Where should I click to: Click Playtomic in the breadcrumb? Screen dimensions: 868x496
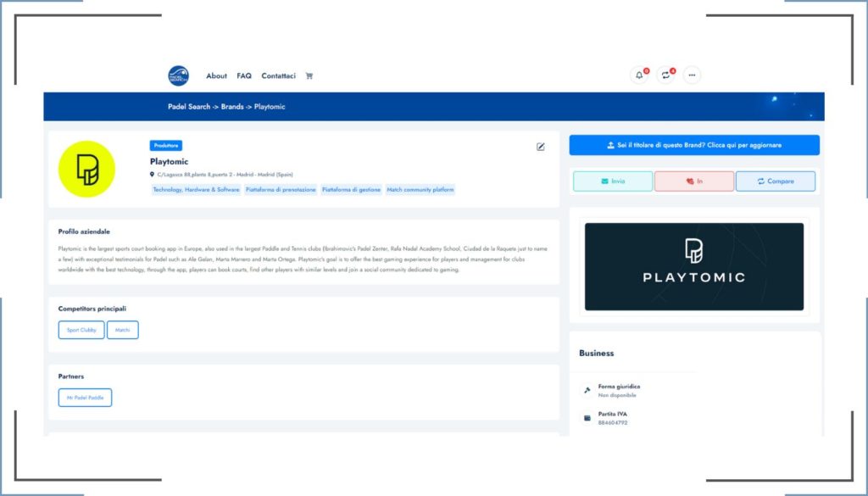270,107
